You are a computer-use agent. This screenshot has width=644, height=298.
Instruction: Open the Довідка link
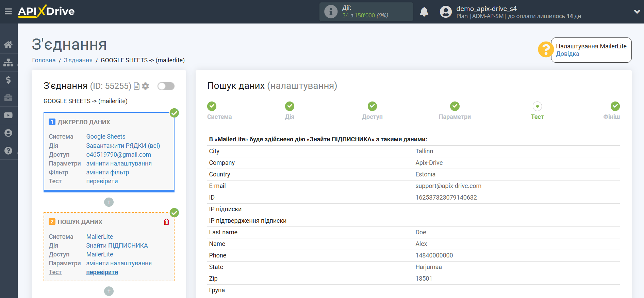[x=567, y=54]
